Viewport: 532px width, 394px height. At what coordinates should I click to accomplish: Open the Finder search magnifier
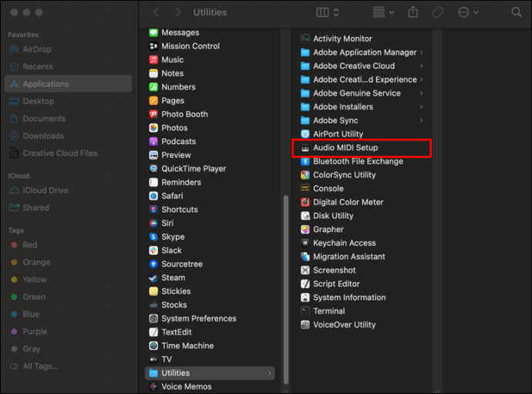click(x=517, y=12)
